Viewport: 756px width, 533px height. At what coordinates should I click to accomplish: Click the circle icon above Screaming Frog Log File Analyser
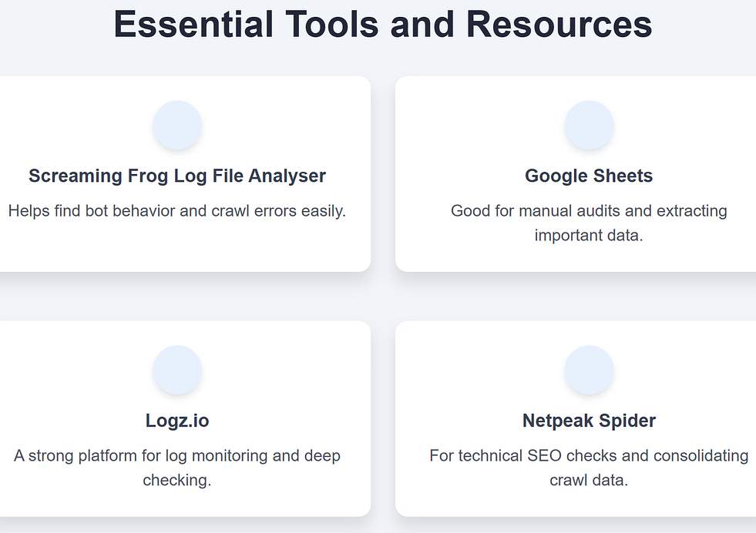[177, 125]
